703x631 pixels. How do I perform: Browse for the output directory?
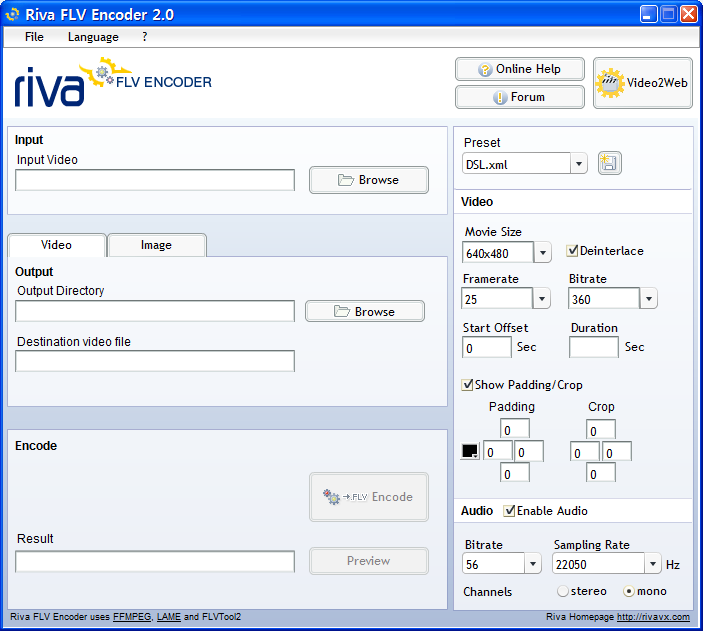click(x=365, y=311)
